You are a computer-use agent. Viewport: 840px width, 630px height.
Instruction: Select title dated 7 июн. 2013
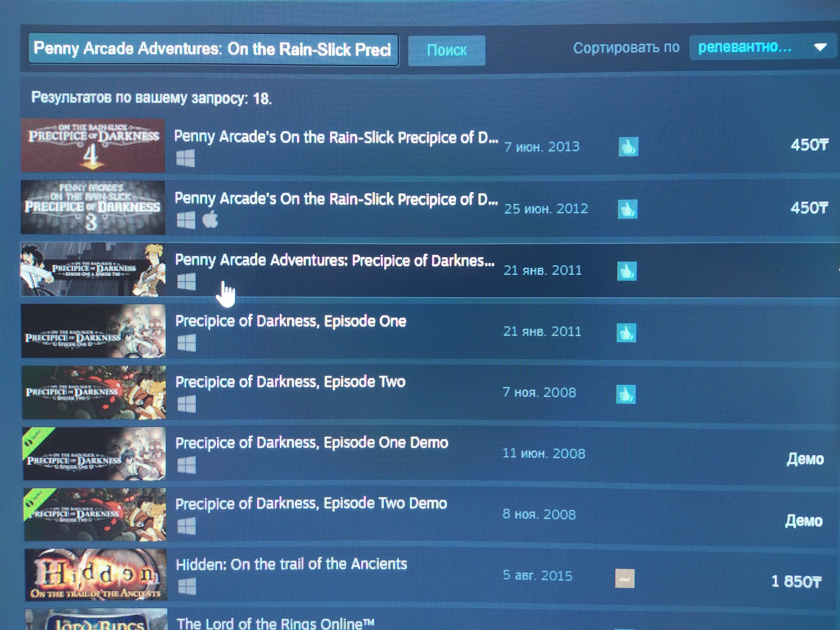tap(336, 137)
